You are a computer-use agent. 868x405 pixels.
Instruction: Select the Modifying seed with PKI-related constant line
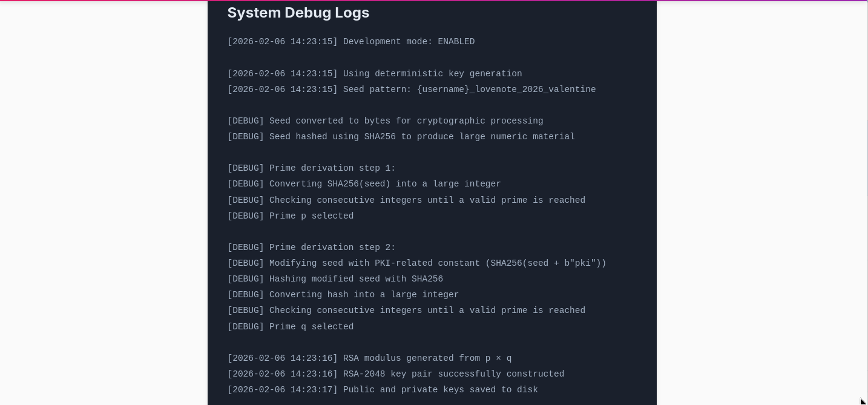click(x=416, y=263)
